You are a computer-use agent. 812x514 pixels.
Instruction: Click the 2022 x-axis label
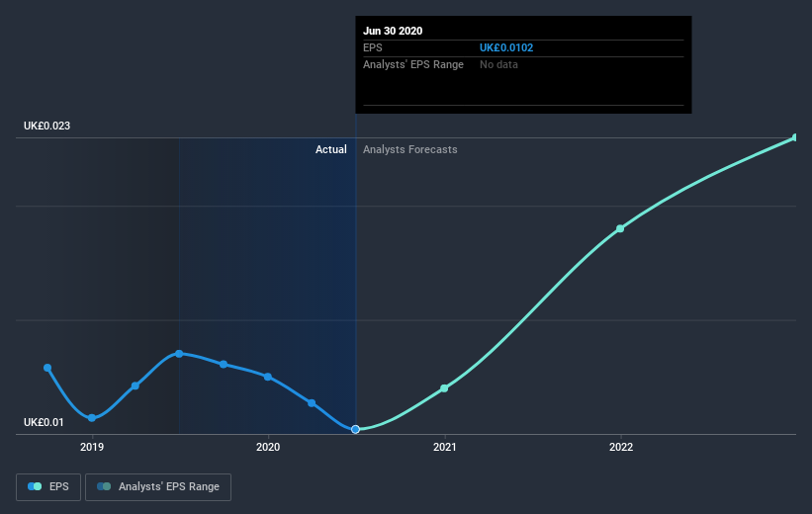(x=621, y=447)
